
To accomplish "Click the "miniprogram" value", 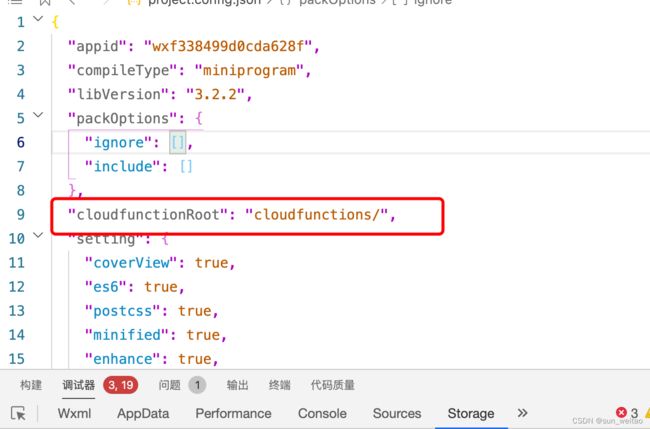I will (249, 70).
